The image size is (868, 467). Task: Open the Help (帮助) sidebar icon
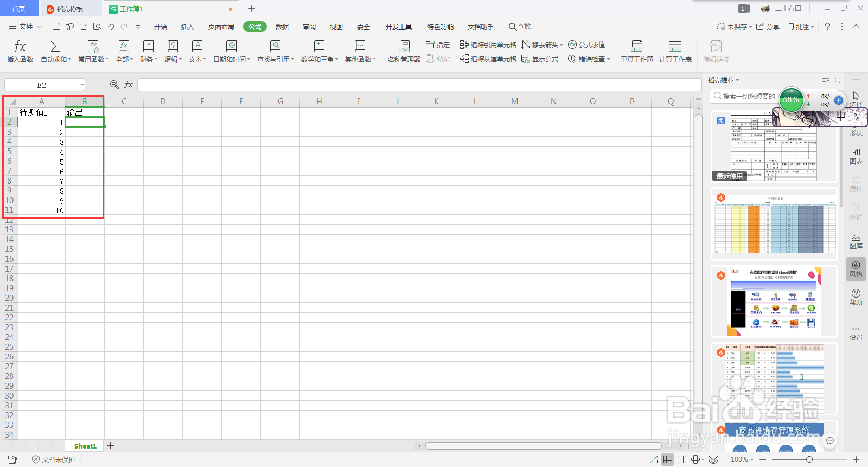856,297
